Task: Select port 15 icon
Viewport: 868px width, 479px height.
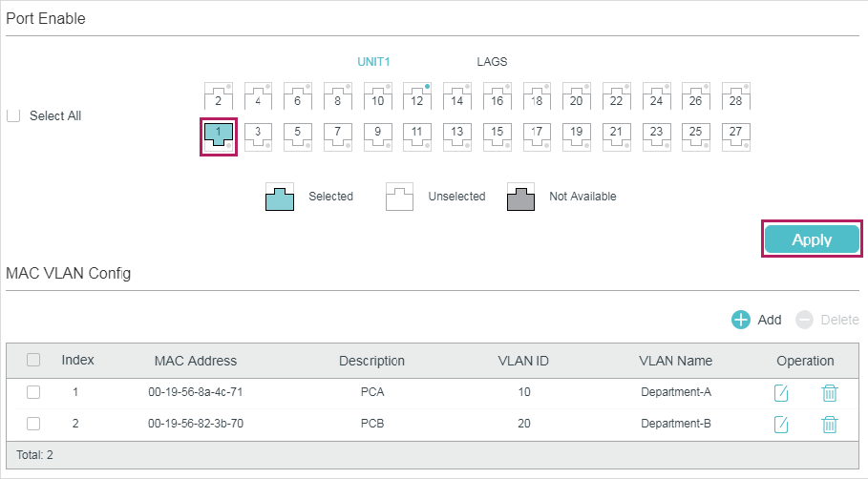Action: [498, 136]
